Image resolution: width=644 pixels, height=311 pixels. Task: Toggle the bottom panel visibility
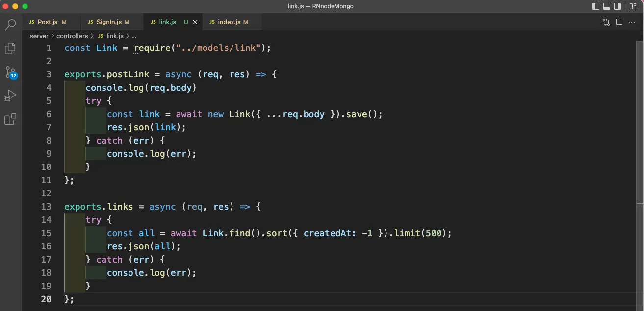tap(607, 6)
